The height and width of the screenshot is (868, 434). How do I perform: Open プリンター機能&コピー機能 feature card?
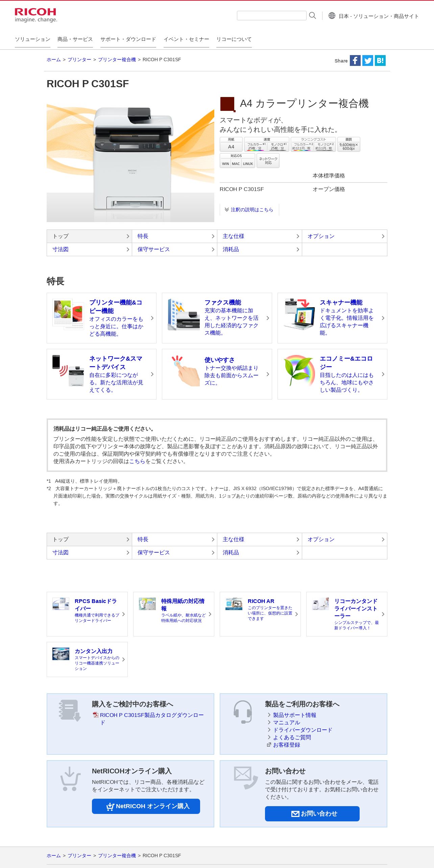pyautogui.click(x=101, y=318)
